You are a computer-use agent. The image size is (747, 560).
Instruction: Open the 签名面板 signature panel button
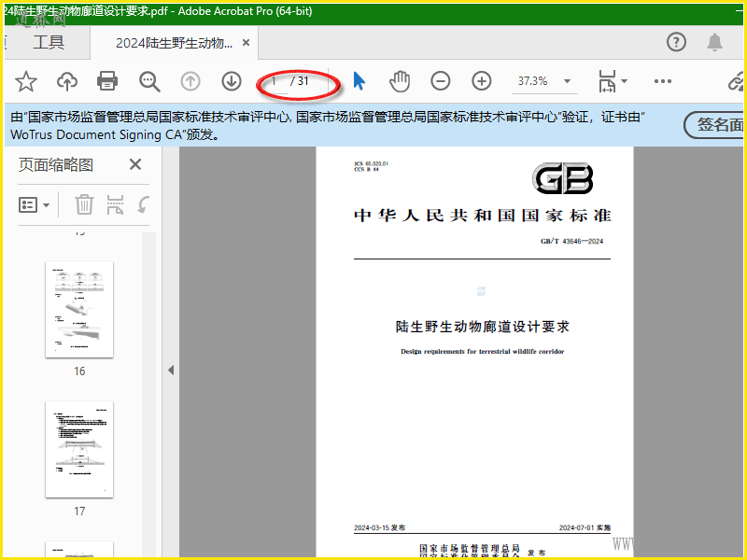(x=714, y=125)
